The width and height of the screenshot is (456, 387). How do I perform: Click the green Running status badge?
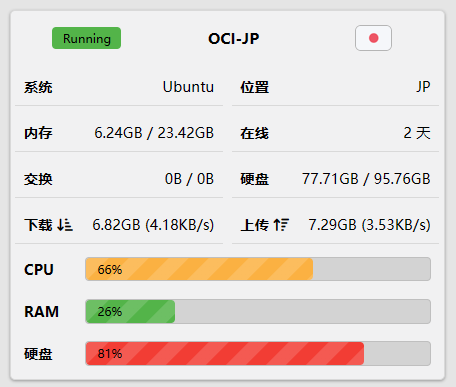click(86, 38)
